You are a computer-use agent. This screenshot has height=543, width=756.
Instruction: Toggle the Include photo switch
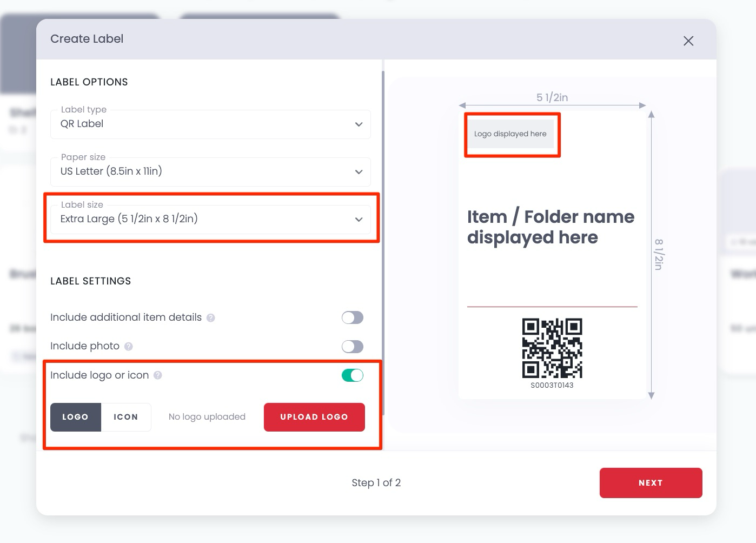352,346
